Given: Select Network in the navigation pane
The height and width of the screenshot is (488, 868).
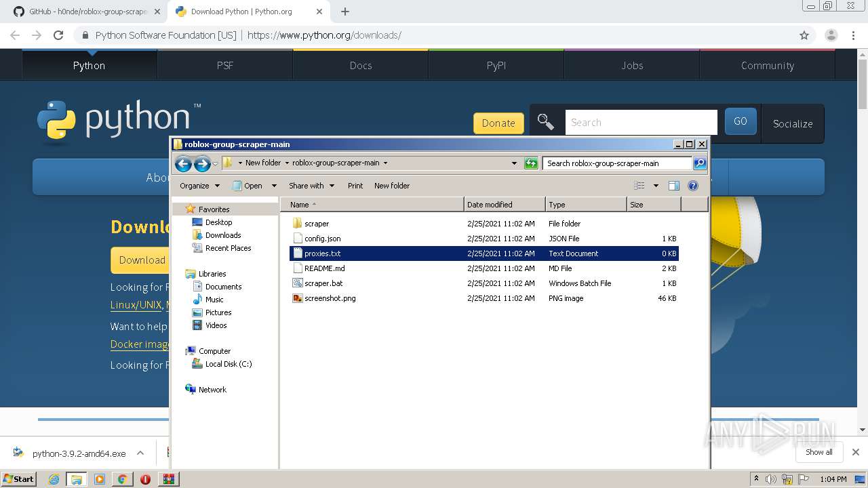Looking at the screenshot, I should 212,390.
